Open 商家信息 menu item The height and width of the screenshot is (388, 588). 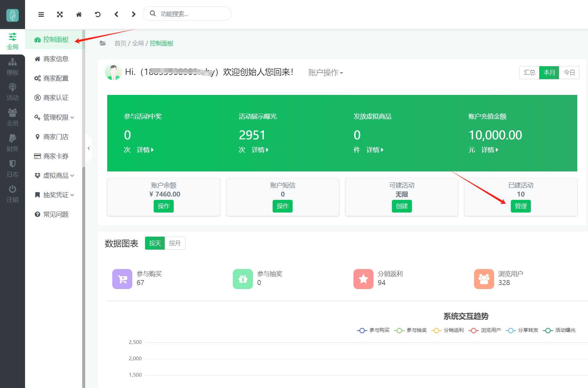[53, 59]
